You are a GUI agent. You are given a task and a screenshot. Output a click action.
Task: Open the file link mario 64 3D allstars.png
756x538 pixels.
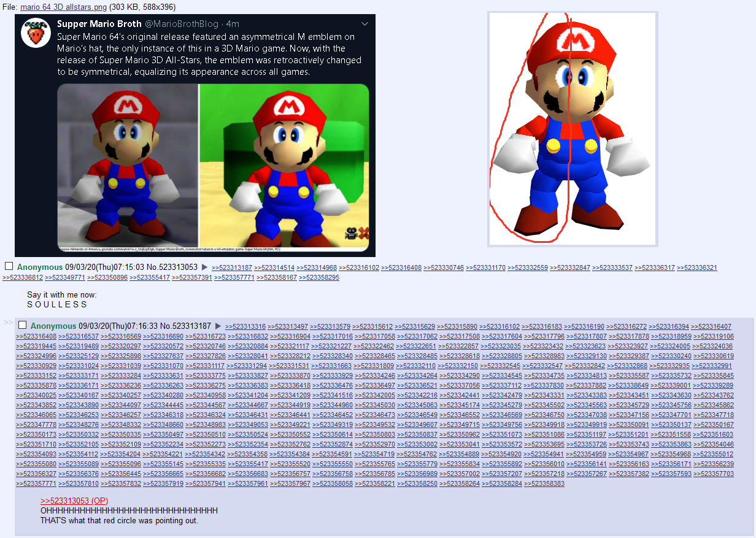click(64, 7)
